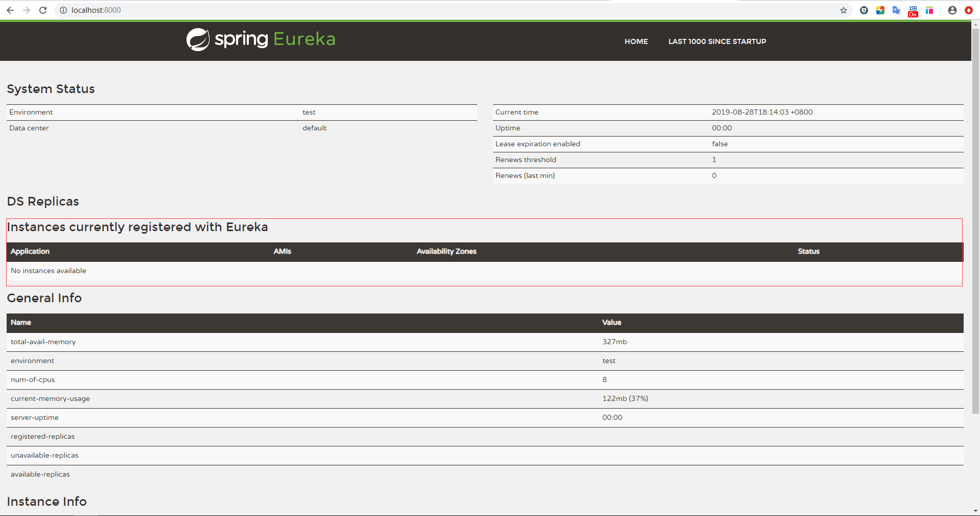The width and height of the screenshot is (980, 516).
Task: Click the 'Instance Info' heading
Action: tap(47, 502)
